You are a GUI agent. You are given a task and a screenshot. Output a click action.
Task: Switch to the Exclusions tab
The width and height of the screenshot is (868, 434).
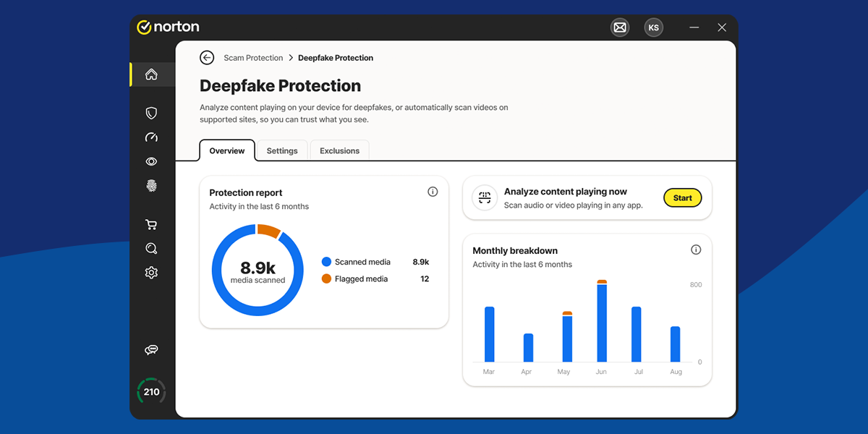point(339,150)
